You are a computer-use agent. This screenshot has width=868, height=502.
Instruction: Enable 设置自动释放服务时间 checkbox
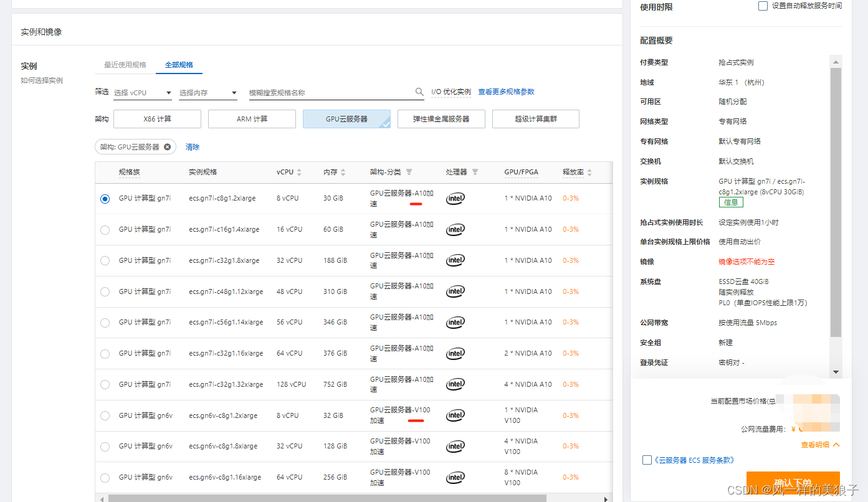click(x=763, y=6)
